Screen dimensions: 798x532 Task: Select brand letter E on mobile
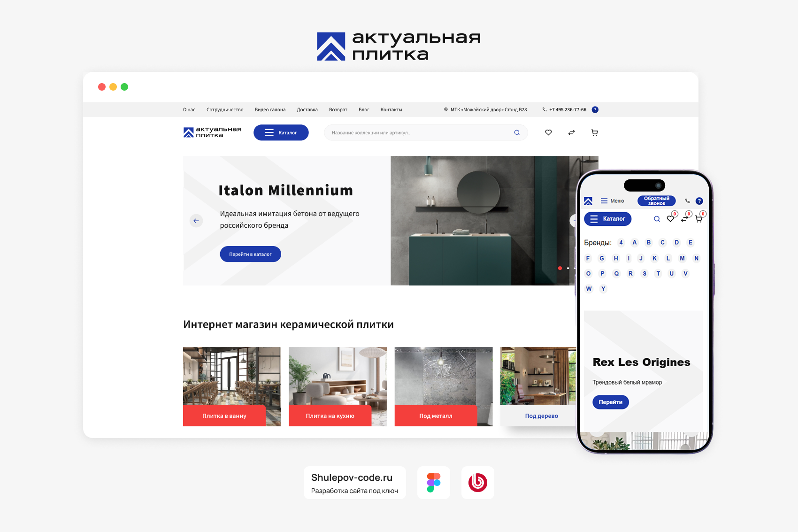point(690,243)
